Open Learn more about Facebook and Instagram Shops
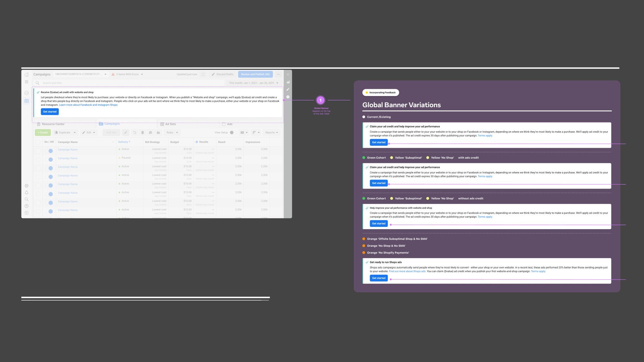 (89, 105)
